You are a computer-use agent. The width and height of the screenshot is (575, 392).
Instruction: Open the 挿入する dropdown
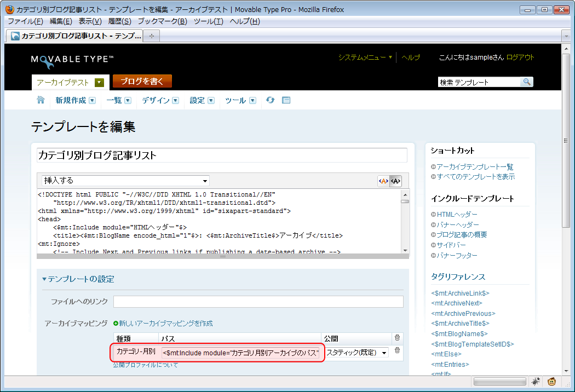125,181
